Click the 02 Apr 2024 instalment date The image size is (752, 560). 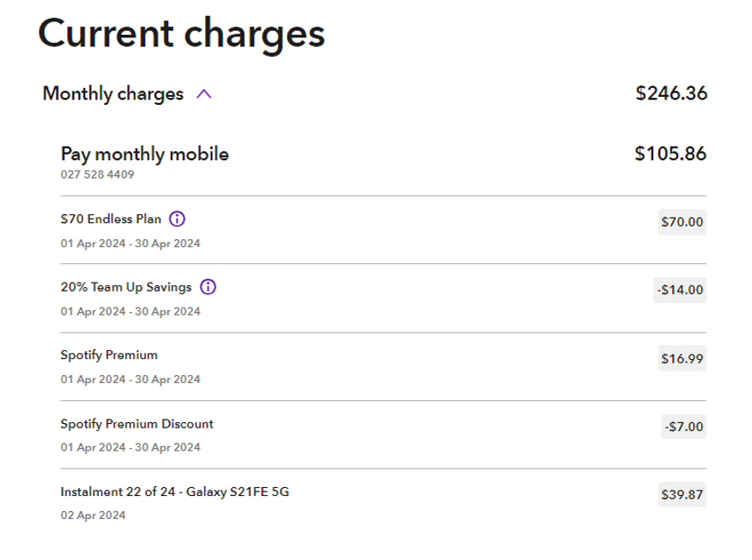coord(93,516)
